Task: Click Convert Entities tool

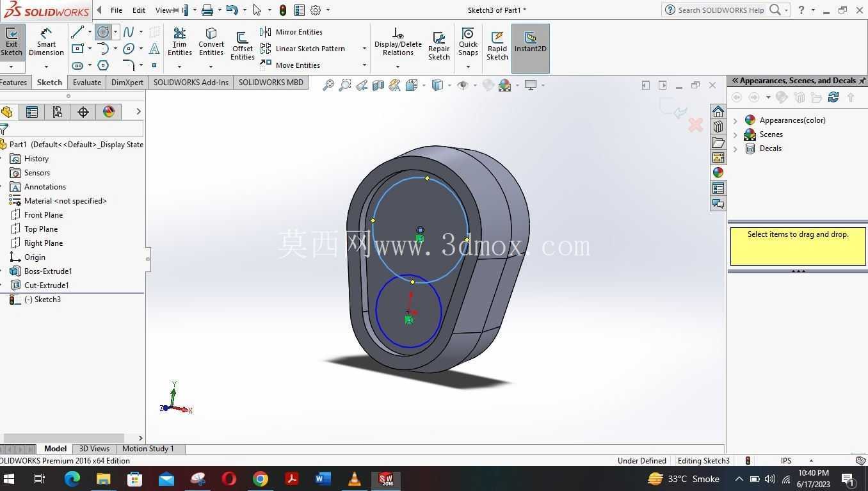Action: click(211, 42)
